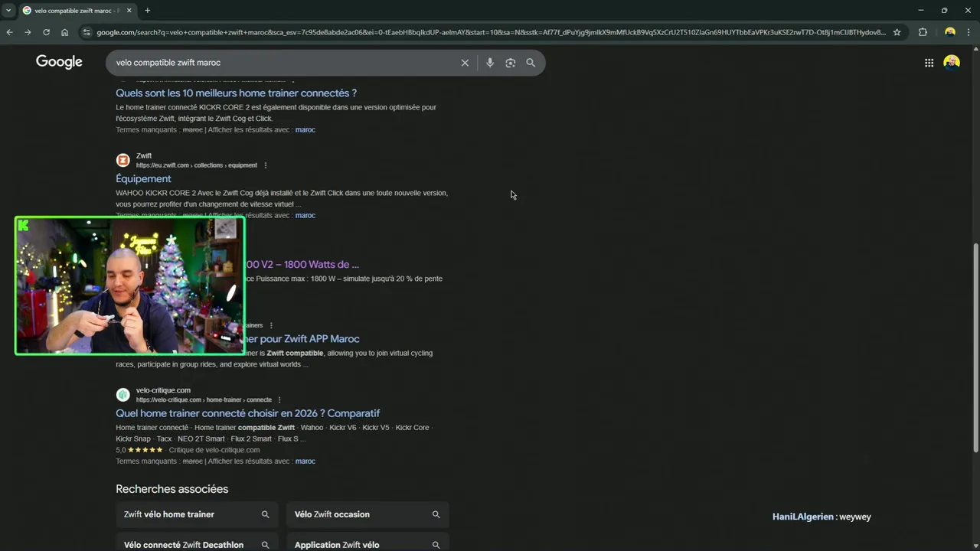
Task: Click the address bar URL
Action: point(491,32)
